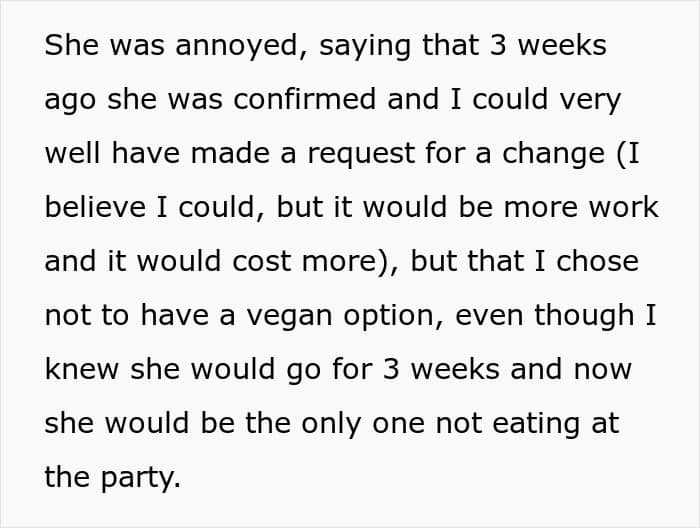Click the word 'annoyed' in first line
This screenshot has width=700, height=528.
click(x=237, y=46)
